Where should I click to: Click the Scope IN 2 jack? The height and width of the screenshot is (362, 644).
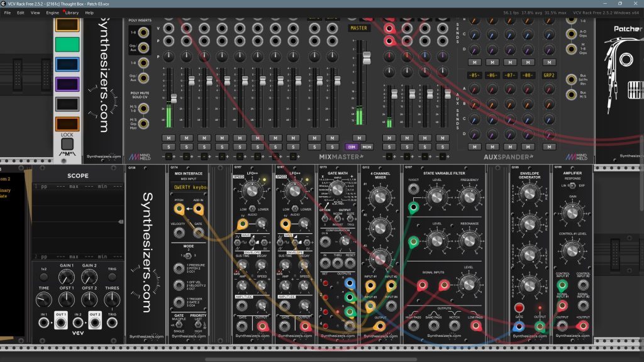77,323
